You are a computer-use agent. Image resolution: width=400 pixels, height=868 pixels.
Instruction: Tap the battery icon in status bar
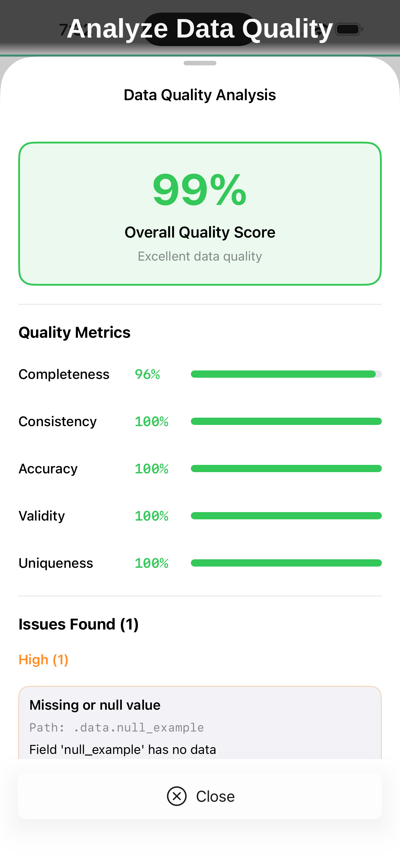click(x=349, y=29)
